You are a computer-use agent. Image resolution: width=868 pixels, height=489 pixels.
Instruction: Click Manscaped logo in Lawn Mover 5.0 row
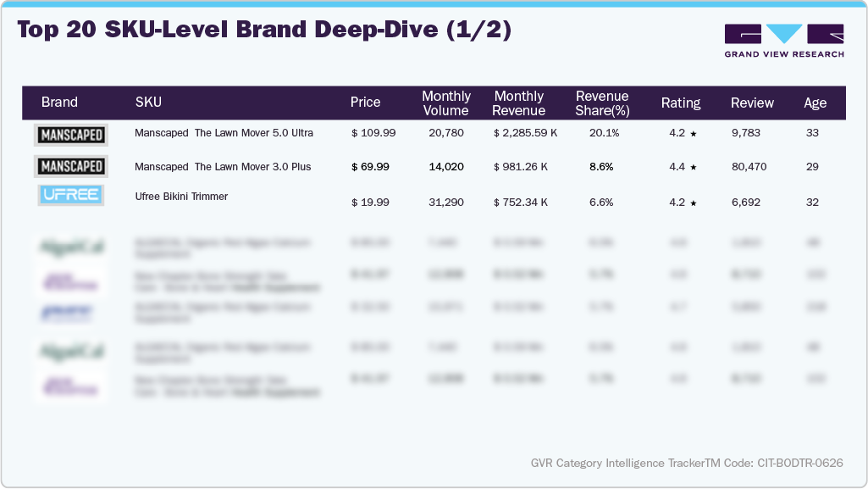[71, 135]
